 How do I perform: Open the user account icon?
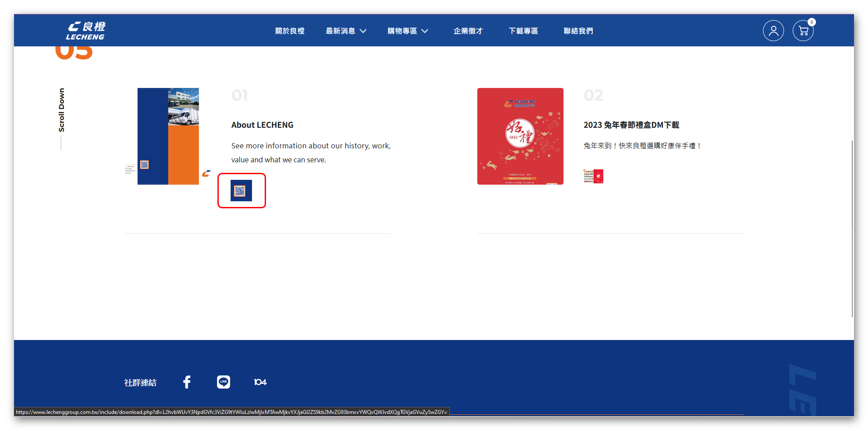(x=773, y=31)
